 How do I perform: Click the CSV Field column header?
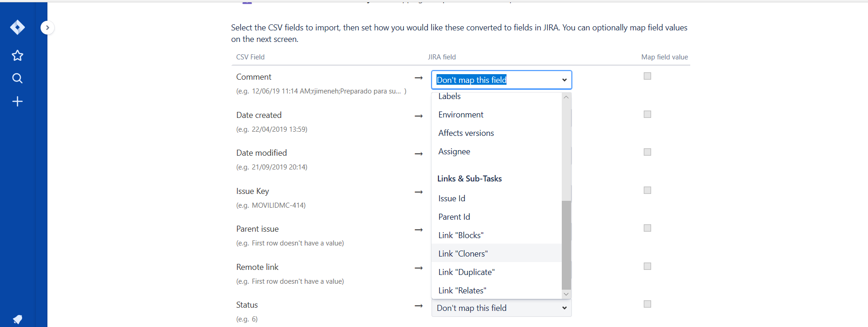(250, 57)
